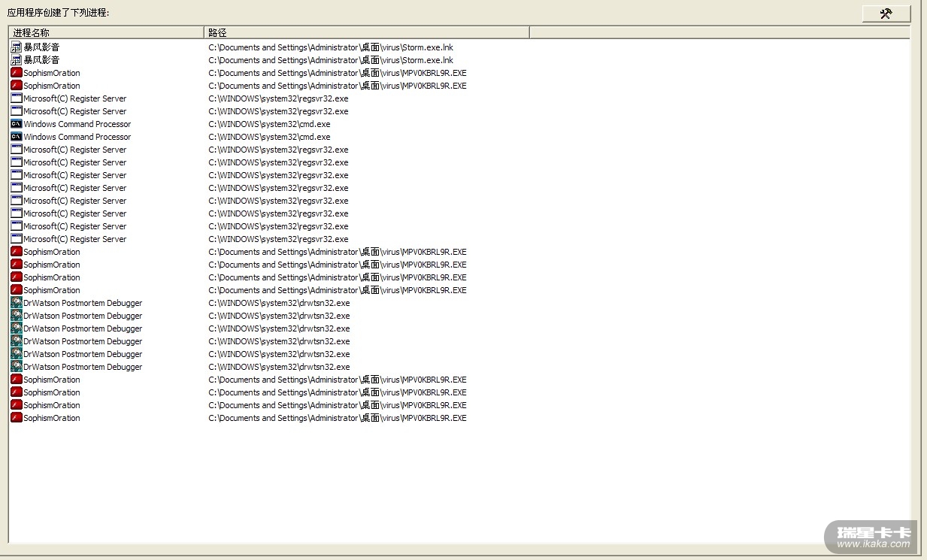Viewport: 927px width, 560px height.
Task: Select the topmost Microsoft(C) Register Server entry
Action: tap(74, 98)
